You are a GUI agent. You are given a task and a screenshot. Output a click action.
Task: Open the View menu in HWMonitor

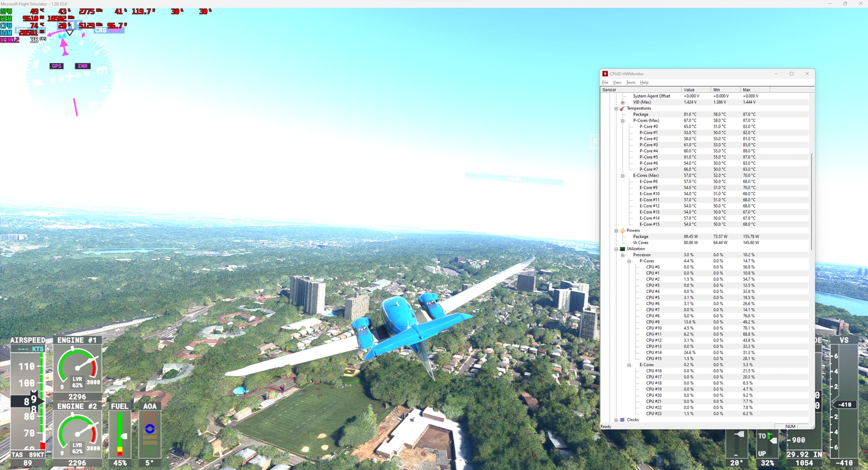coord(617,83)
